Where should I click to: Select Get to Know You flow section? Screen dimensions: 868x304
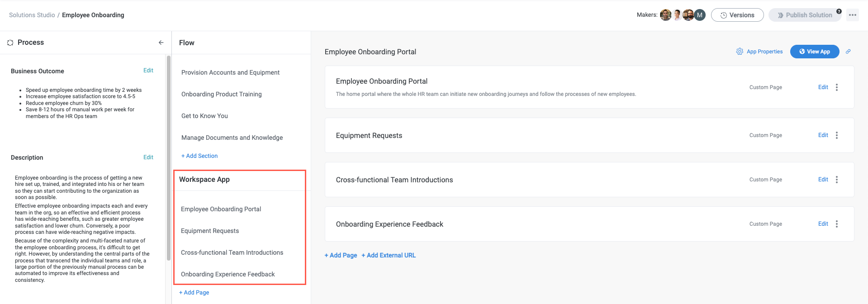point(204,116)
